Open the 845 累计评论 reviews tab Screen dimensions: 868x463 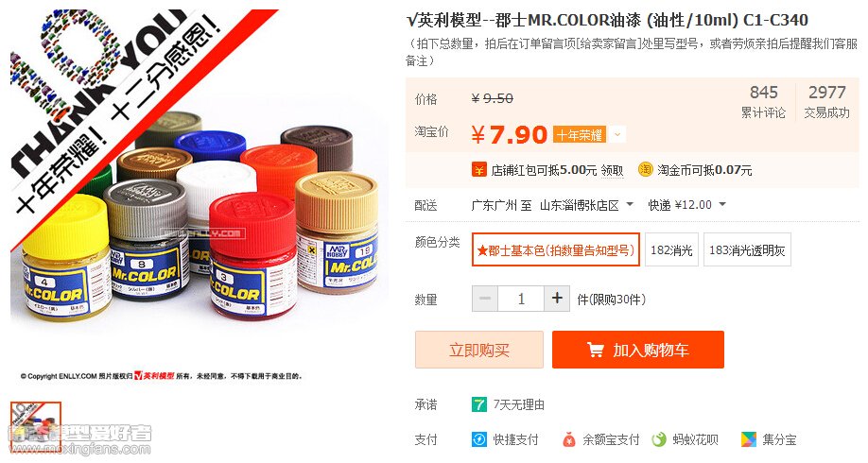coord(763,101)
